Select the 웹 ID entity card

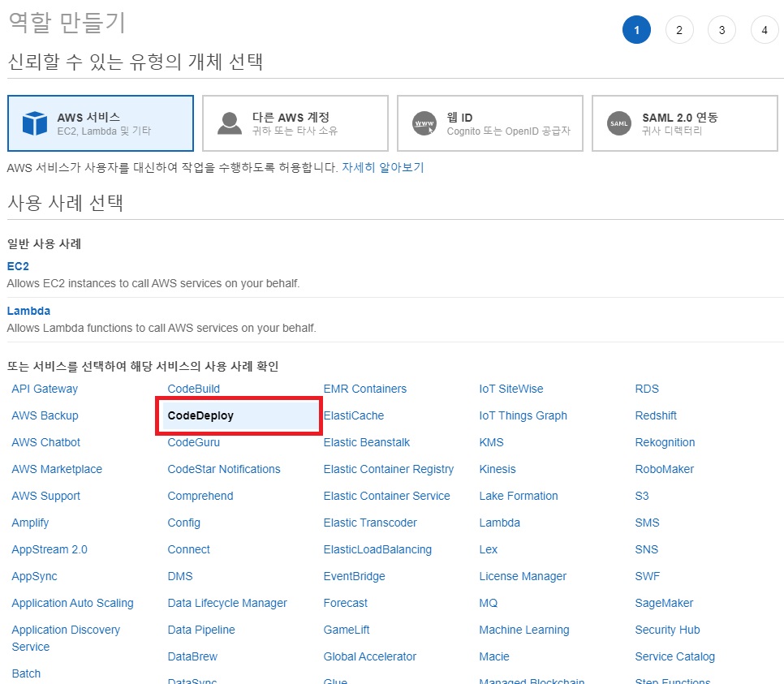click(x=490, y=123)
